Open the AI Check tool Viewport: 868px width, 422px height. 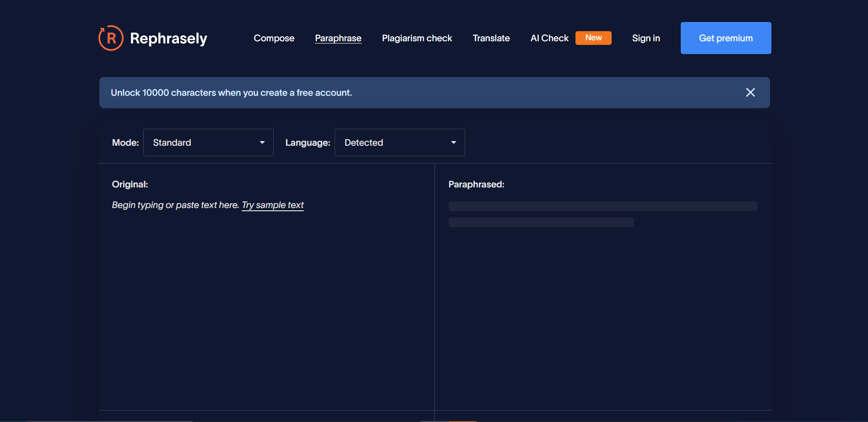point(549,38)
